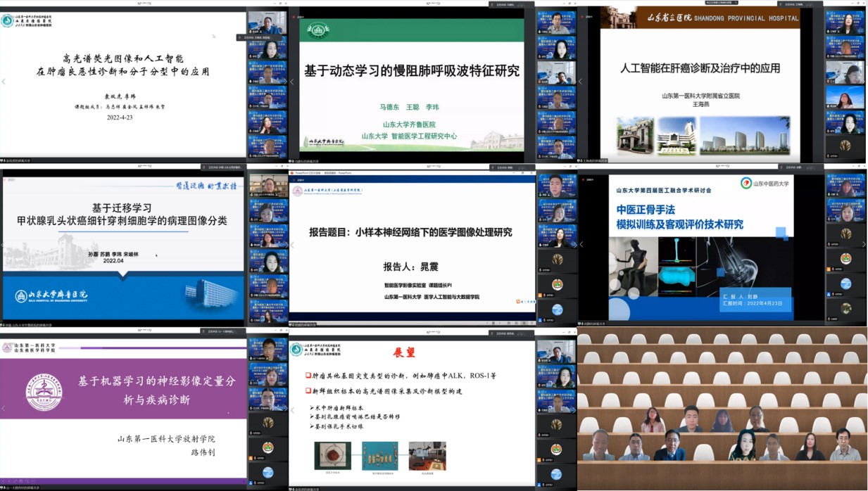Click left chevron of 中医正骨手法 presentation
Viewport: 868px width, 491px height.
click(x=581, y=244)
